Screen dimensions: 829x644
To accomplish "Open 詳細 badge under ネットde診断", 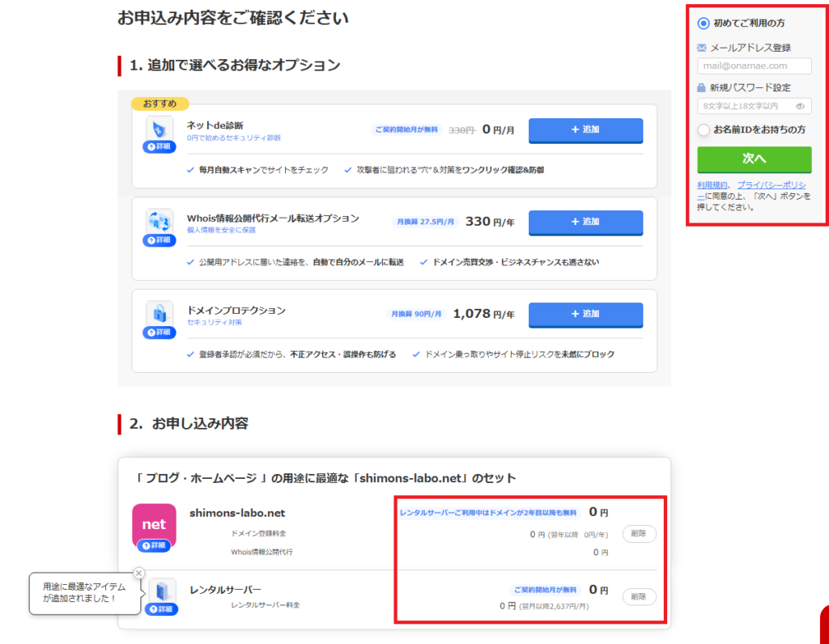I will coord(159,147).
